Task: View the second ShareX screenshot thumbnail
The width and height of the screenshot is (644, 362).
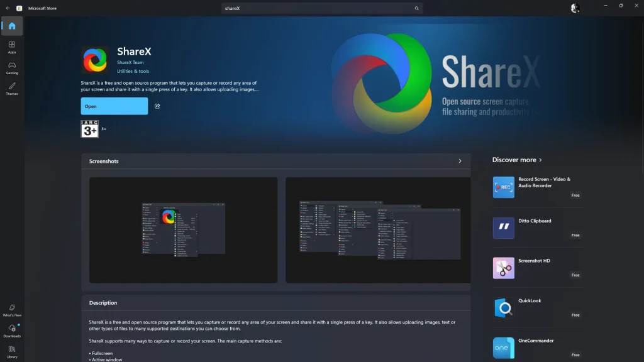Action: 378,230
